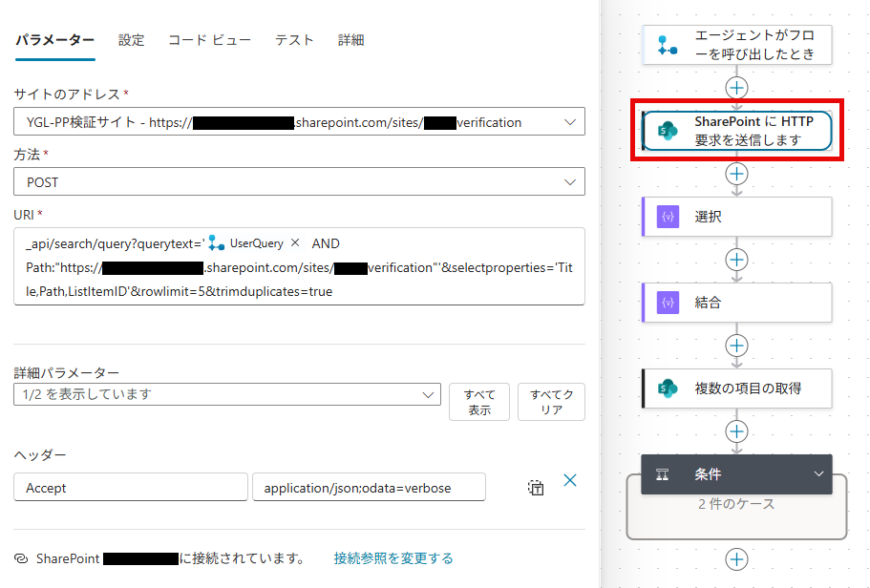Click the 接続参照を変更する link

click(x=393, y=558)
